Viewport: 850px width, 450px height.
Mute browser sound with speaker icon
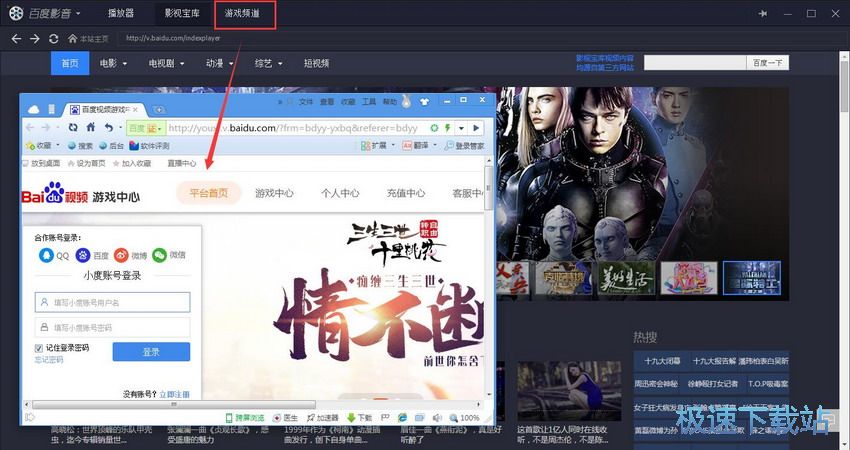tap(437, 417)
